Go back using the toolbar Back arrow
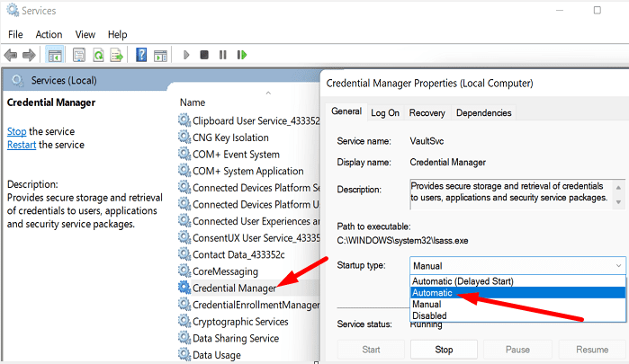Viewport: 629px width, 364px height. pyautogui.click(x=11, y=55)
